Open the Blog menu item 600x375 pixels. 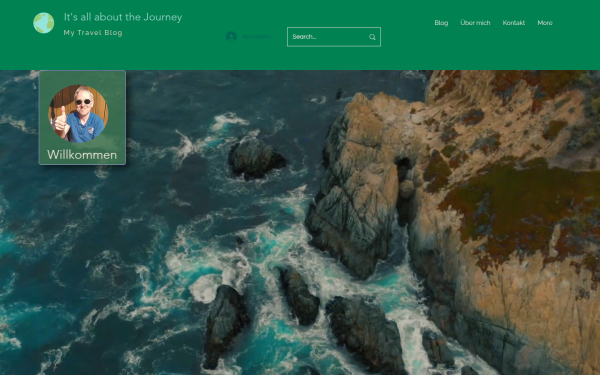pyautogui.click(x=441, y=23)
